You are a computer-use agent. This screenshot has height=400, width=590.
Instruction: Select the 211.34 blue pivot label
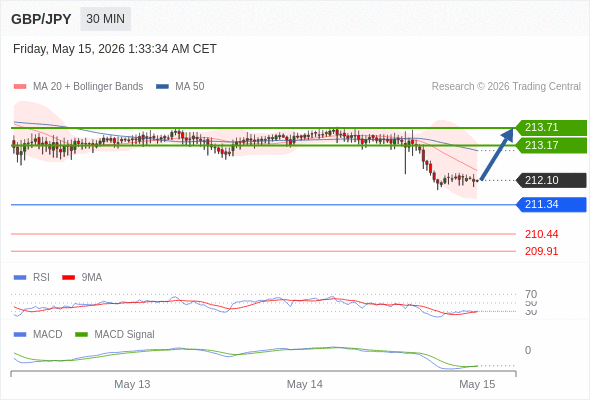pyautogui.click(x=551, y=205)
